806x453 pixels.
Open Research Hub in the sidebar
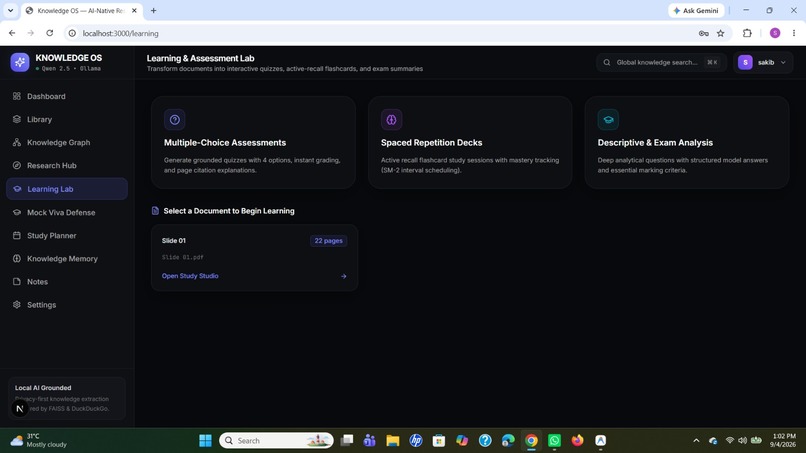67,166
